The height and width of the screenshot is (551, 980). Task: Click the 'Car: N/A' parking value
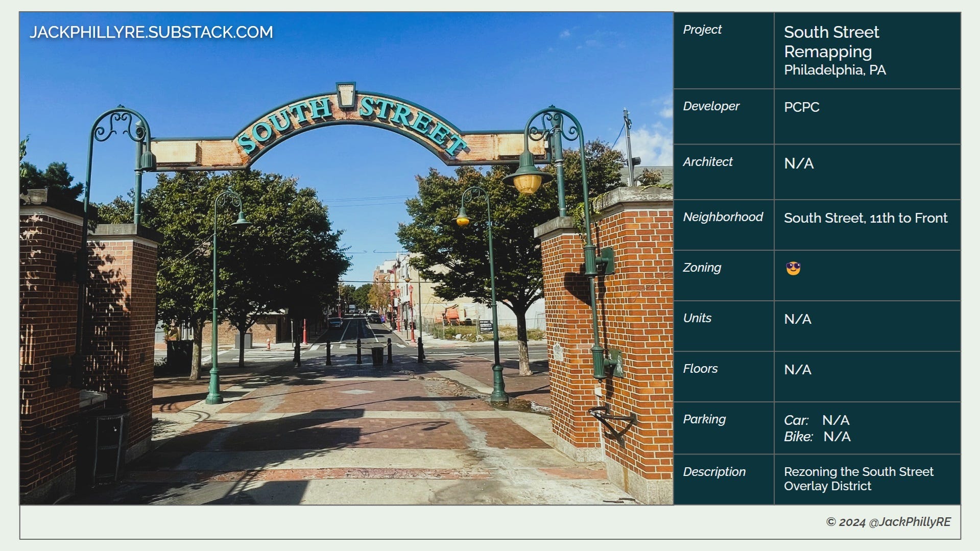pyautogui.click(x=817, y=420)
